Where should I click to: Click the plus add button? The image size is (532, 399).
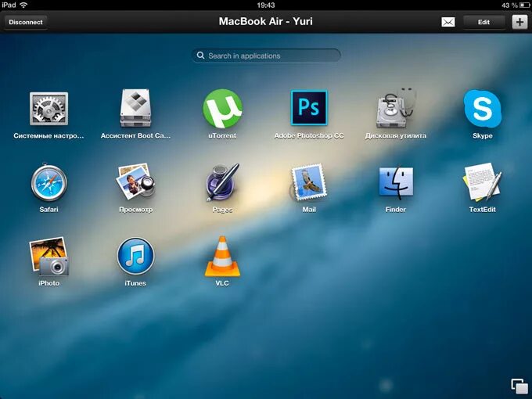(519, 23)
